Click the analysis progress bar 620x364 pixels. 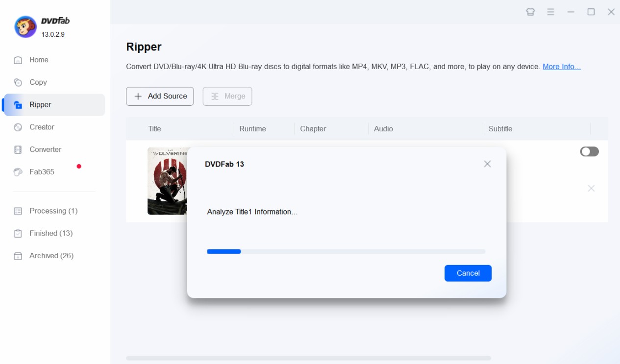pyautogui.click(x=346, y=251)
